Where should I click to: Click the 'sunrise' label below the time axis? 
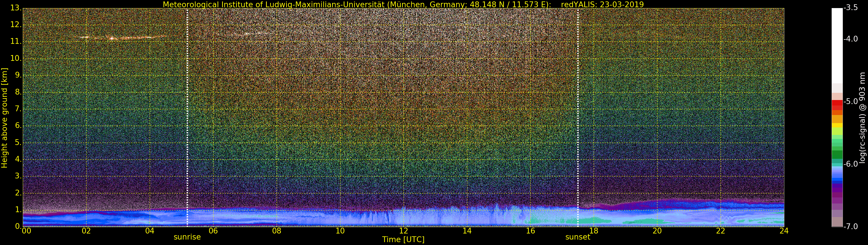(x=187, y=237)
